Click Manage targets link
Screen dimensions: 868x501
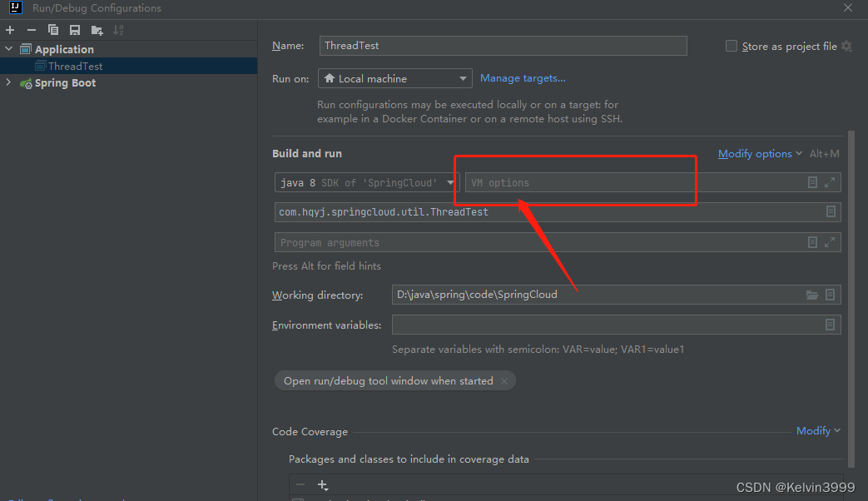pos(523,78)
